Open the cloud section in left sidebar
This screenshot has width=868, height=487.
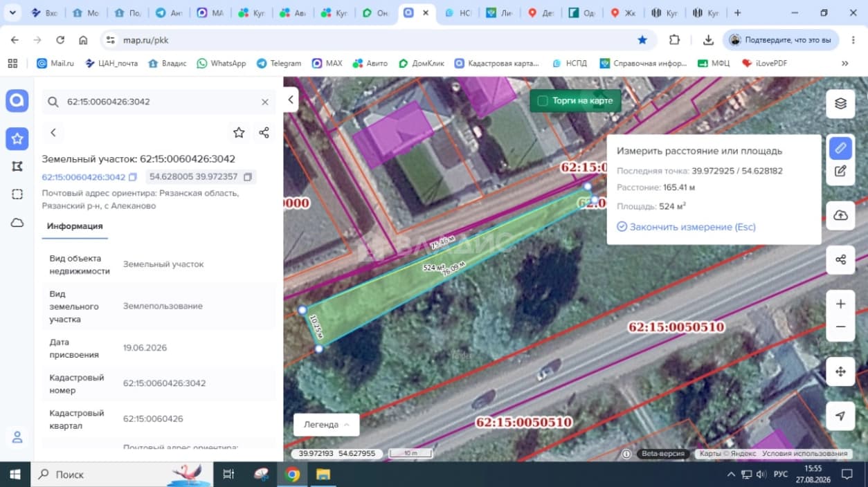tap(17, 223)
